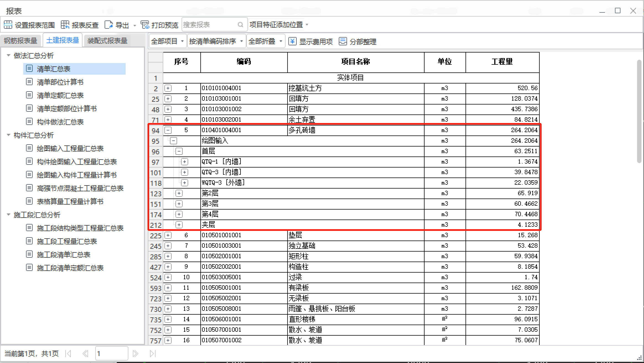Collapse the 施工段汇总分析 tree group
The image size is (644, 363).
pos(9,215)
